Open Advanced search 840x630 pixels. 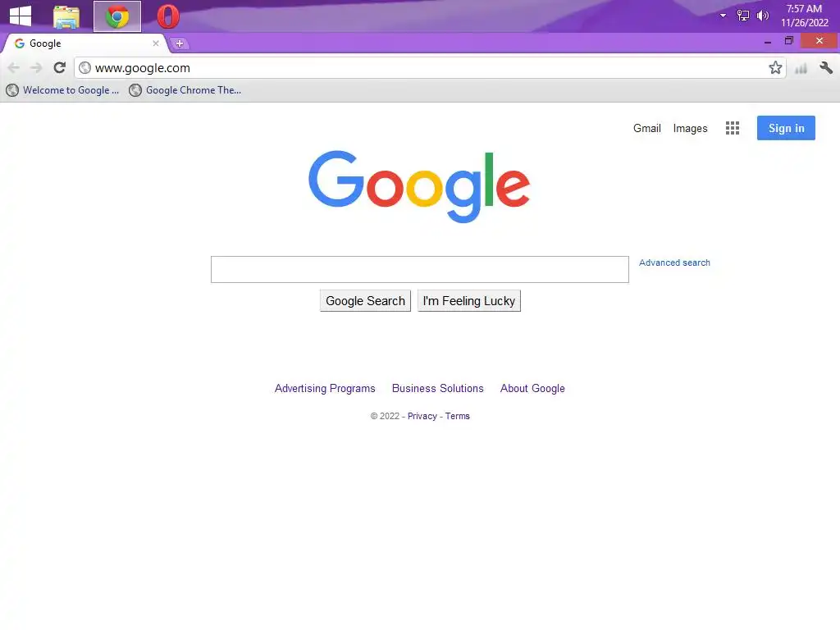tap(674, 263)
